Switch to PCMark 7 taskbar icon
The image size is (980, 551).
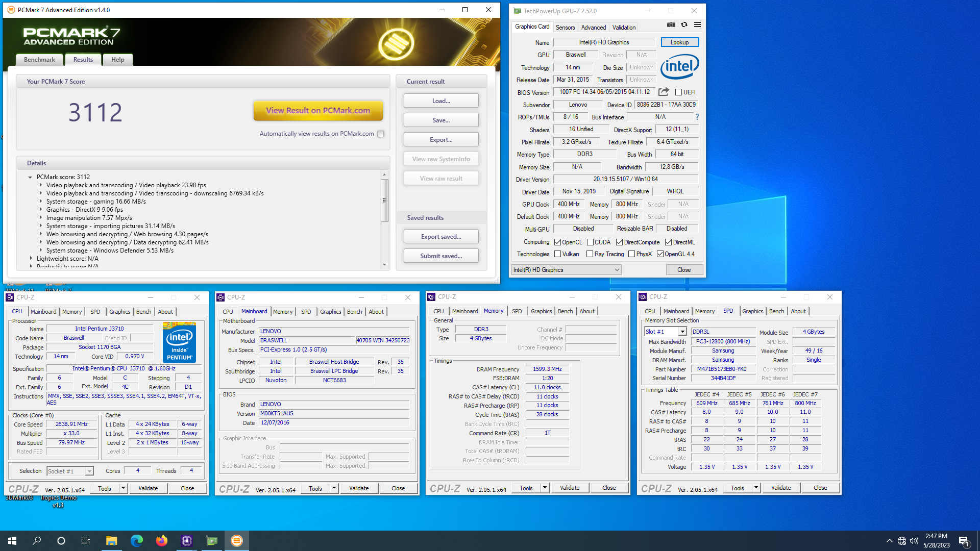(236, 541)
